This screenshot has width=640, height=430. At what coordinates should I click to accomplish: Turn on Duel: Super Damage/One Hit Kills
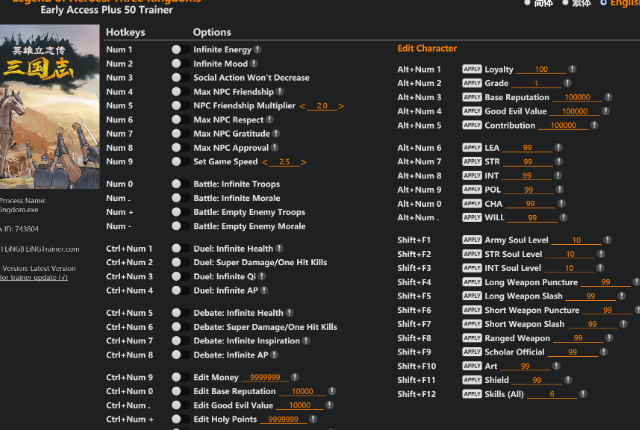pyautogui.click(x=176, y=262)
